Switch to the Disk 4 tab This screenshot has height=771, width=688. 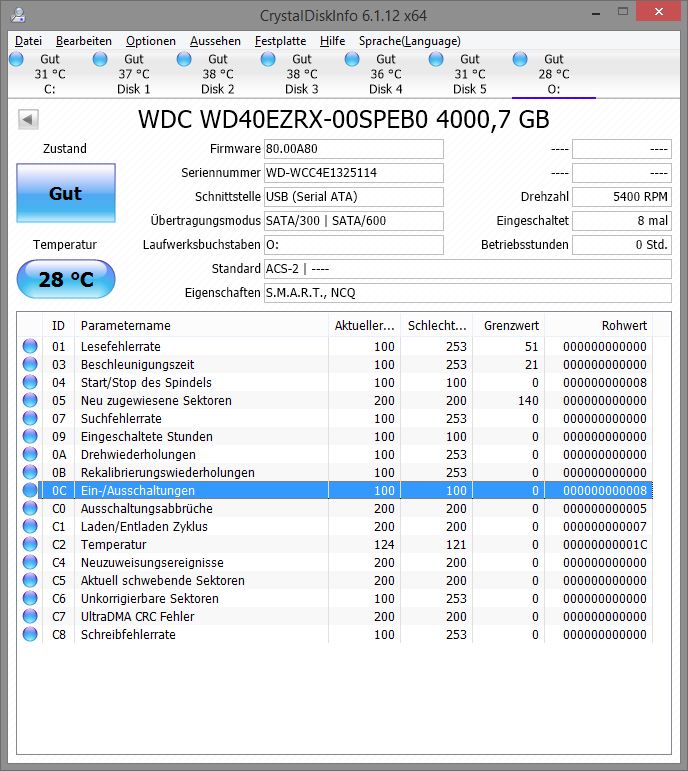pos(386,74)
